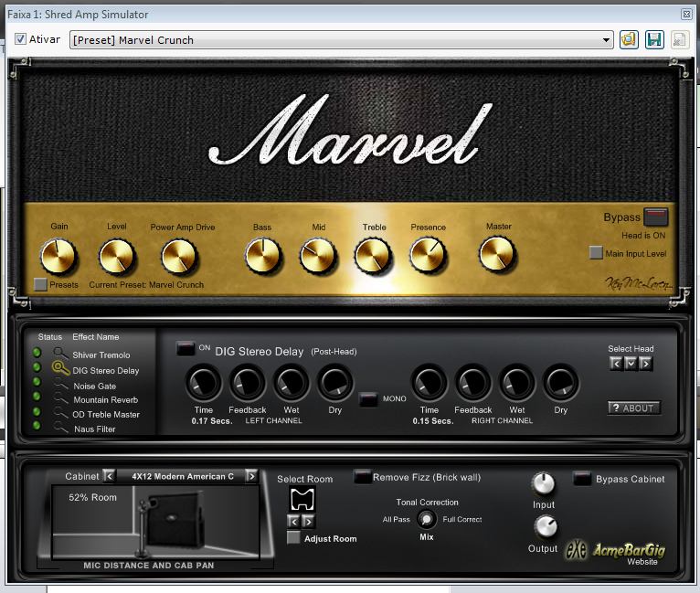Click left channel Feedback knob

coord(248,383)
